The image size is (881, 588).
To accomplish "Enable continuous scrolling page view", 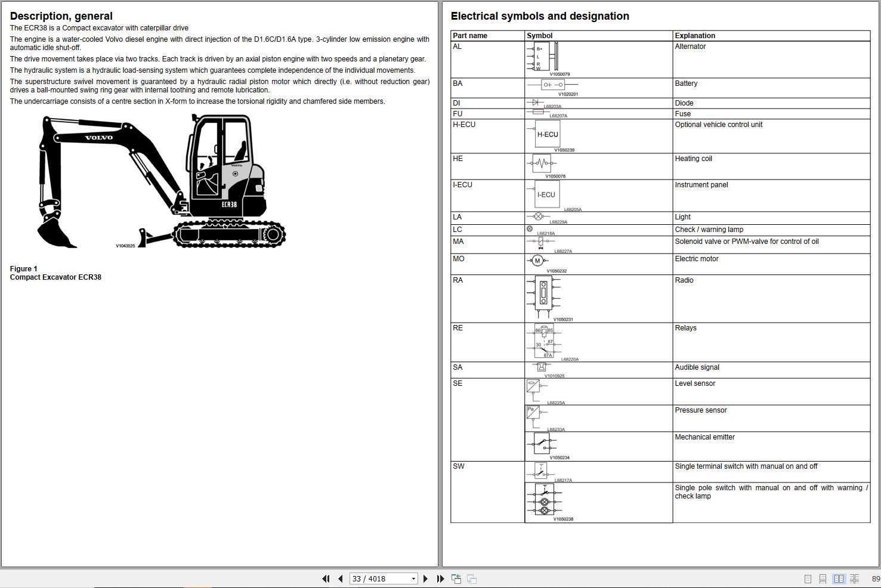I will (x=823, y=578).
